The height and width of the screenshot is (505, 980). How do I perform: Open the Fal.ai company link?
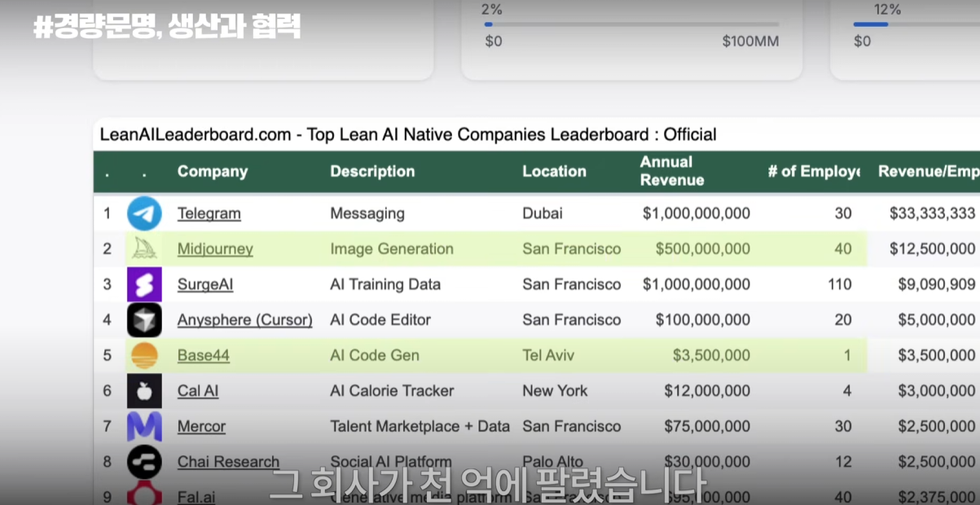[196, 496]
